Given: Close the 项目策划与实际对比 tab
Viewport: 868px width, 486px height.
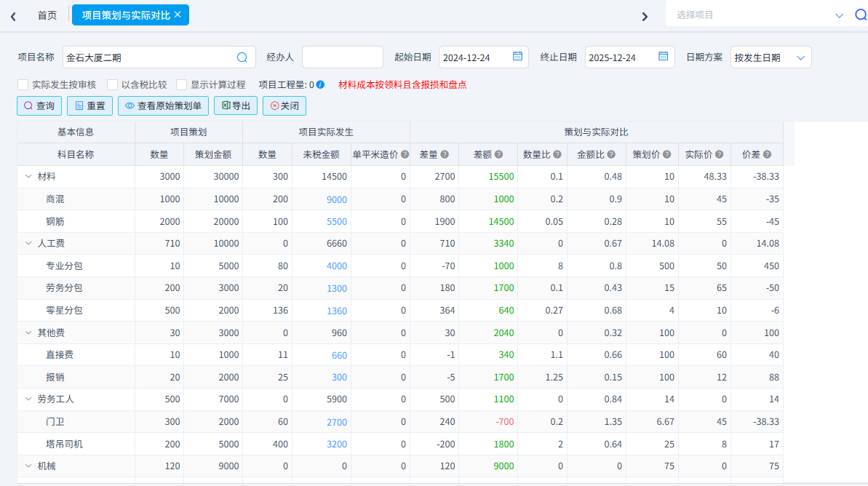Looking at the screenshot, I should coord(178,15).
